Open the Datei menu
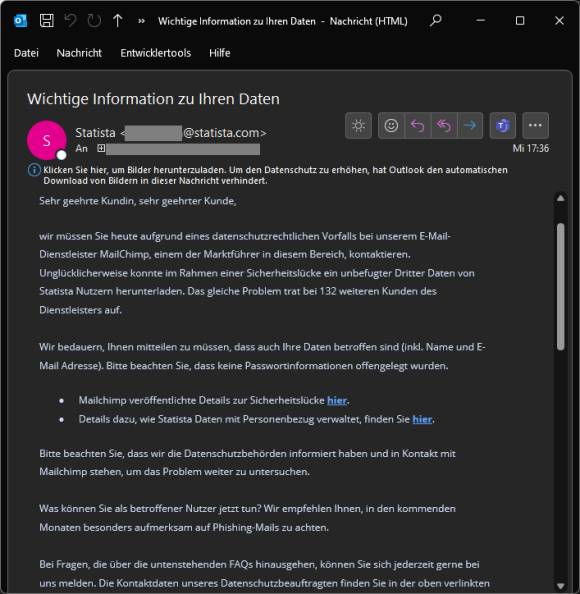The image size is (580, 594). tap(26, 53)
